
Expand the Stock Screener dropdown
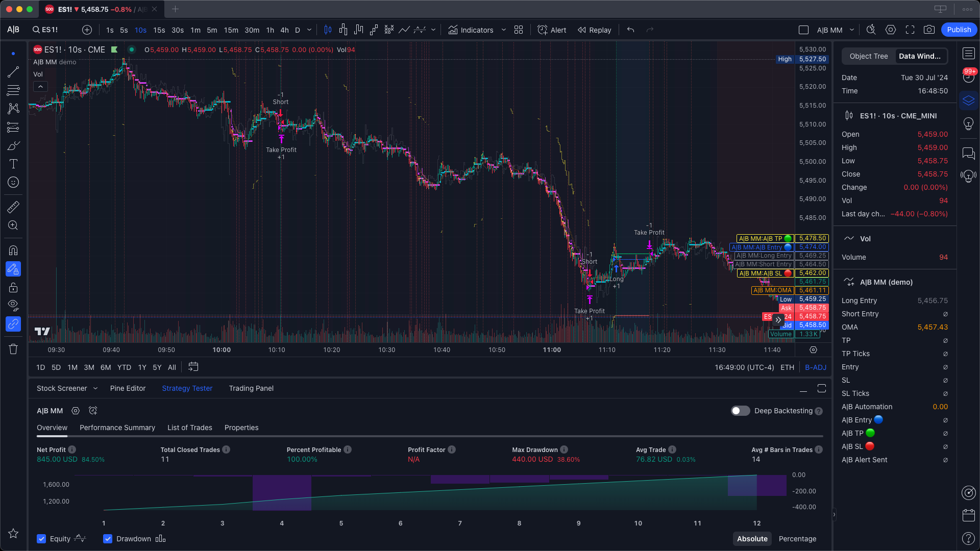coord(95,388)
